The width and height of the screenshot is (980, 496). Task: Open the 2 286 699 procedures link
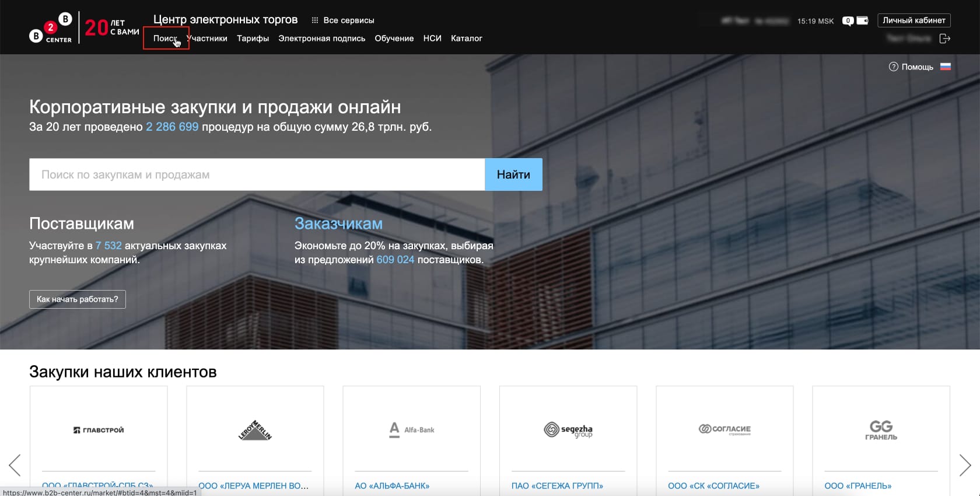point(172,127)
